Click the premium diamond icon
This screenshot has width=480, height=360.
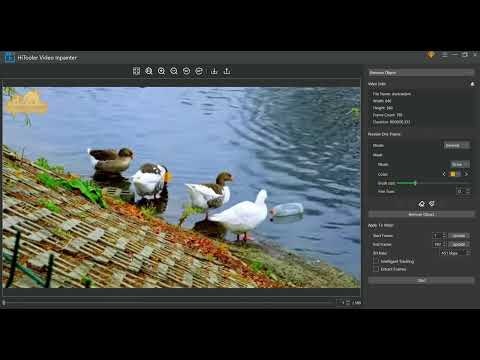tap(430, 55)
